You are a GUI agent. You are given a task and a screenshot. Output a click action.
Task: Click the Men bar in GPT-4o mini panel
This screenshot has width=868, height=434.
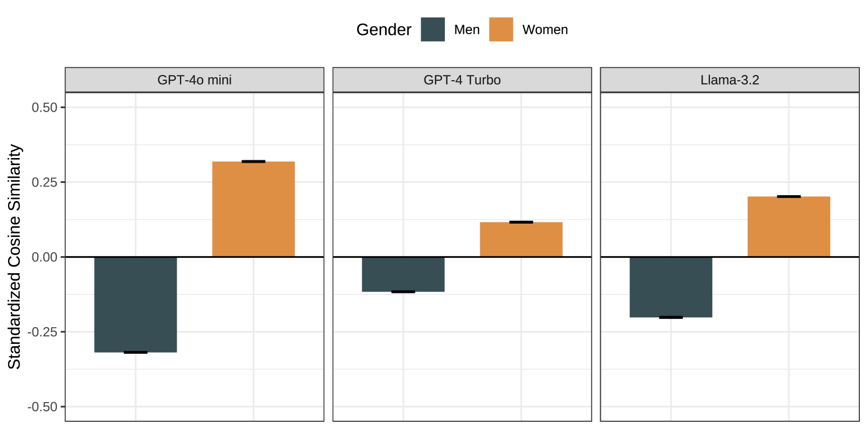135,304
